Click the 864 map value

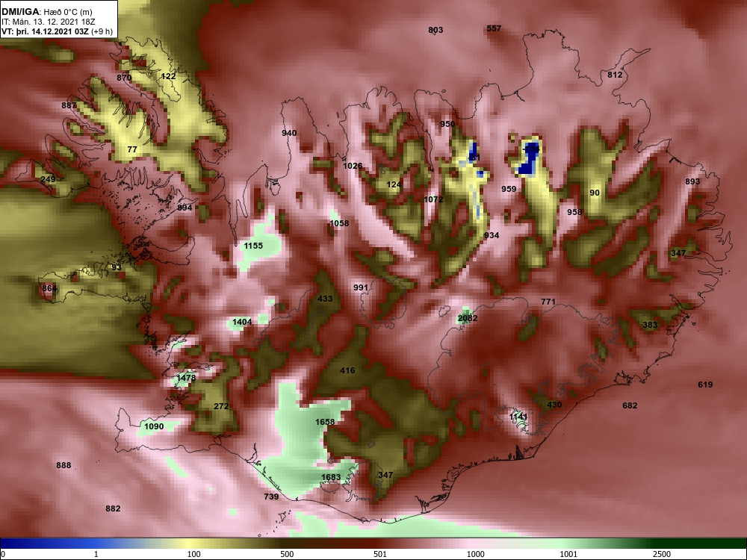49,288
